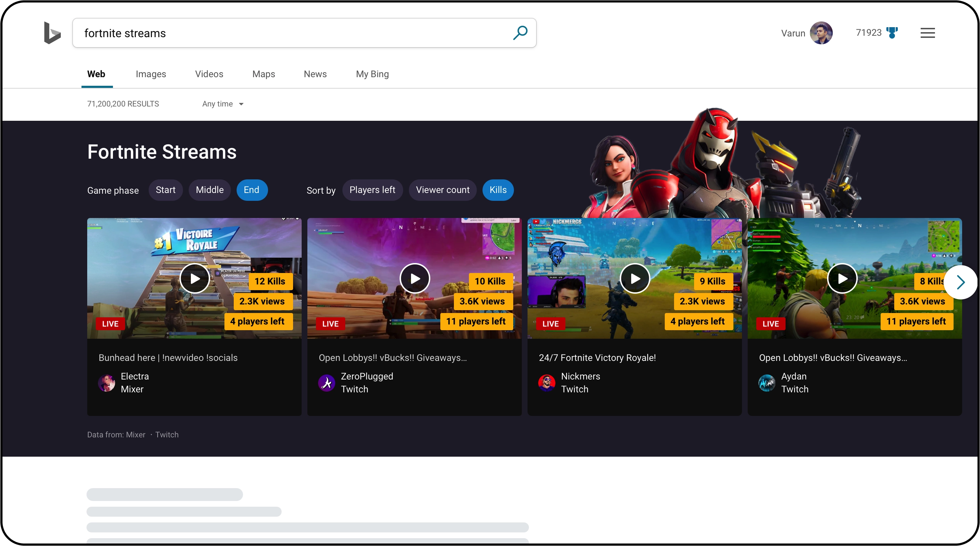Click LIVE badge on Aydan stream
Screen dimensions: 980x546
click(771, 324)
